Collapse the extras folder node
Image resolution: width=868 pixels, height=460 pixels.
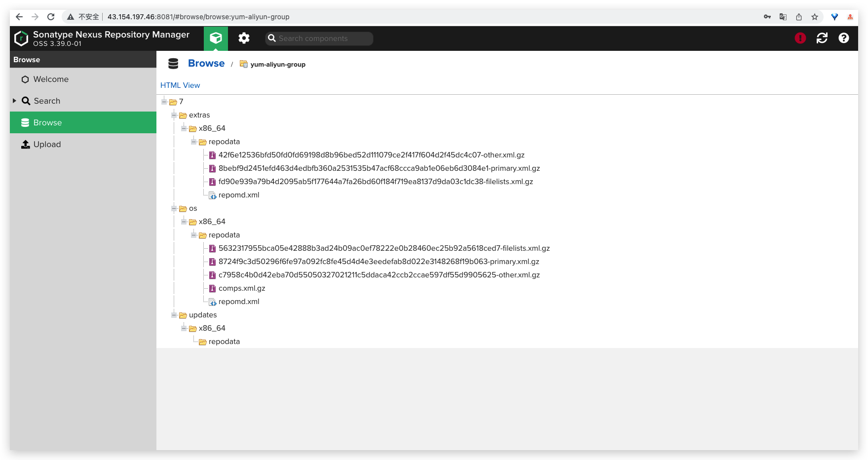point(174,115)
